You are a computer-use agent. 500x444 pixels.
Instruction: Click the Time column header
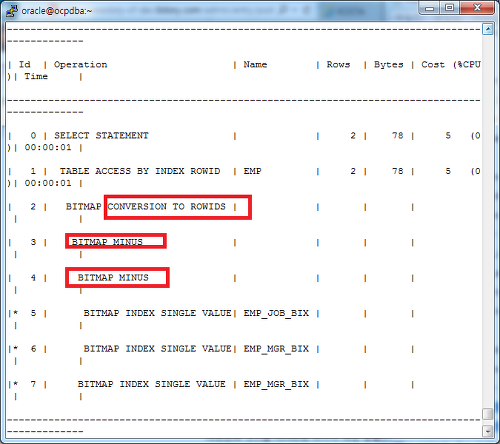coord(36,76)
